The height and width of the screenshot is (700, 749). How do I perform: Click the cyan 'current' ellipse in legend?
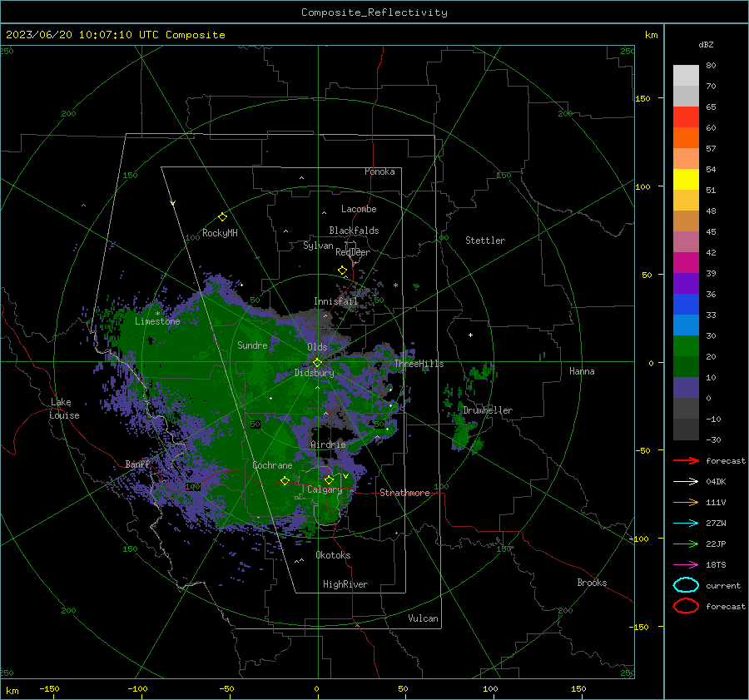686,585
